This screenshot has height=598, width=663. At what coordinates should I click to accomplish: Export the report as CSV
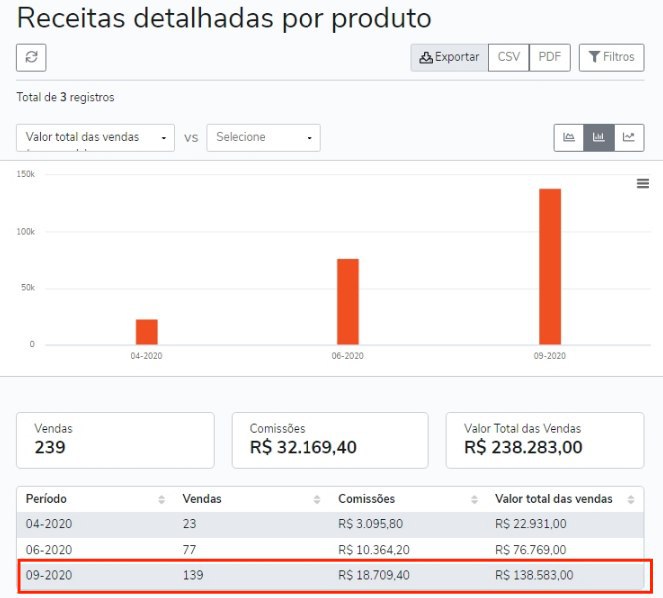(508, 57)
